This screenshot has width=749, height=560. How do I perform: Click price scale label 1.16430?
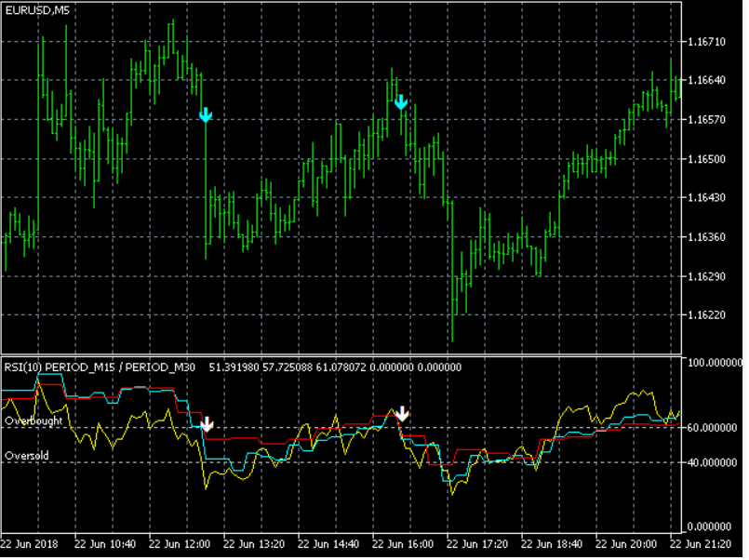point(706,197)
